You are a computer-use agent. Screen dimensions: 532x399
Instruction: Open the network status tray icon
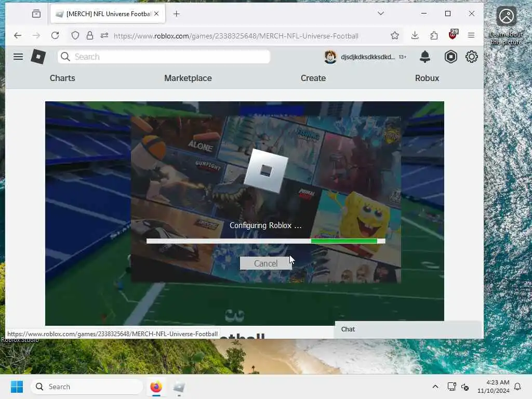[x=451, y=387]
